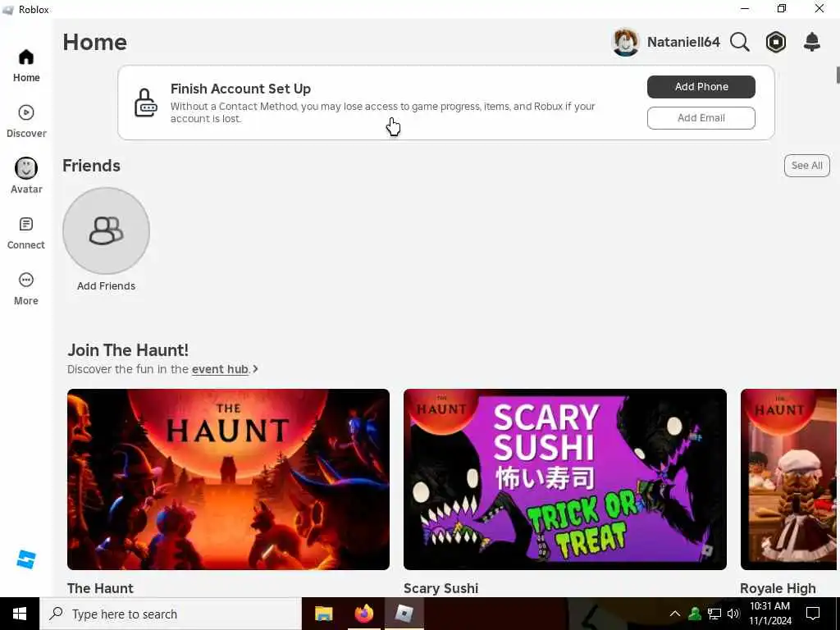Image resolution: width=840 pixels, height=630 pixels.
Task: Click the taskbar search box
Action: [x=171, y=614]
